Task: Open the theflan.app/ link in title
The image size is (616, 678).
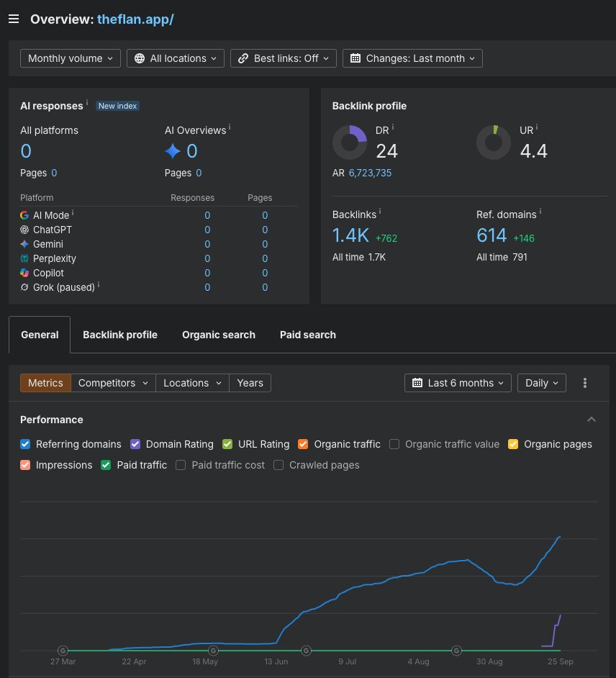Action: coord(135,19)
